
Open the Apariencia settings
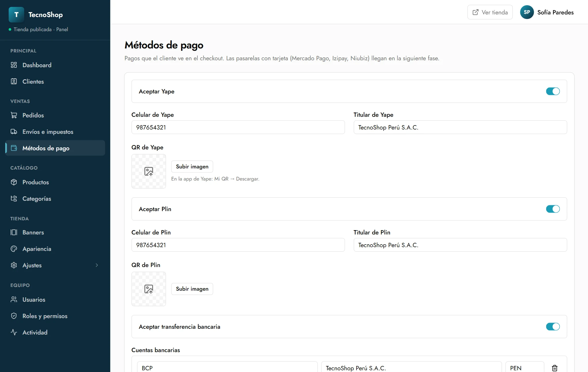(x=55, y=249)
